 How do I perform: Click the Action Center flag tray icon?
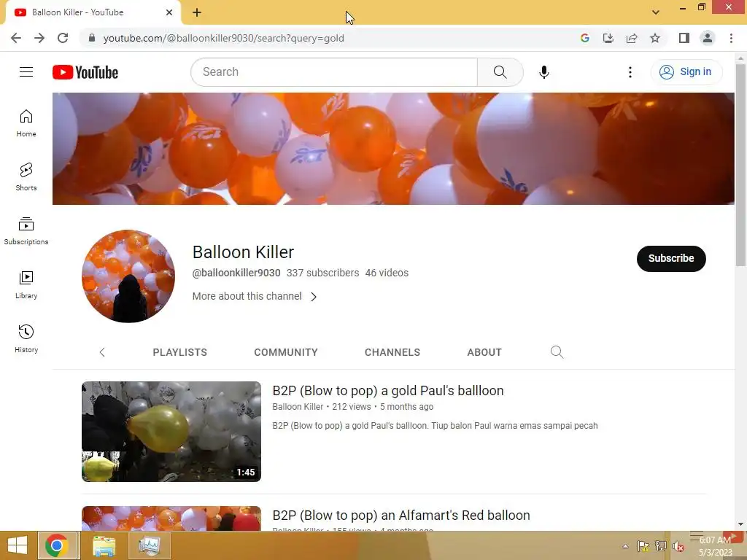643,546
